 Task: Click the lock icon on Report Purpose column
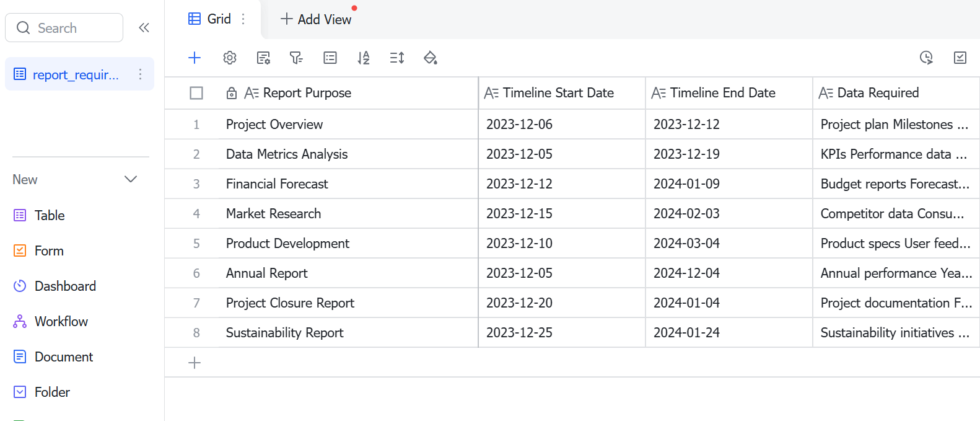[x=232, y=93]
